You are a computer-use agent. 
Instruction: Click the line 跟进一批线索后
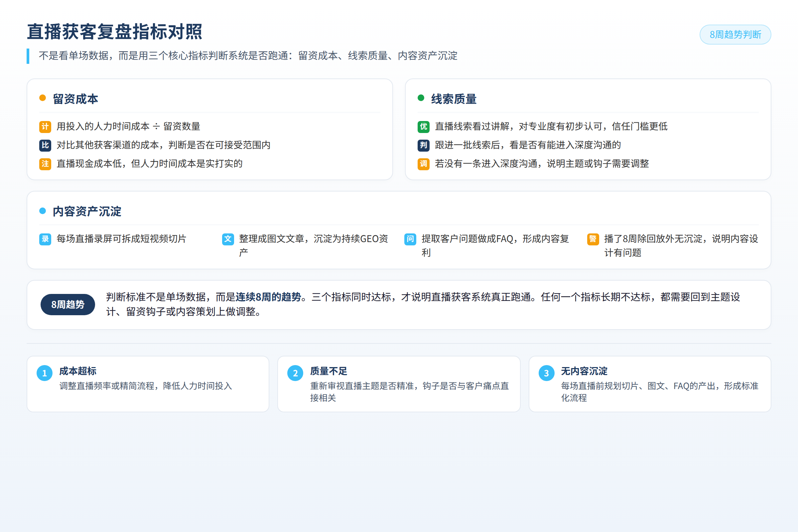(x=528, y=145)
